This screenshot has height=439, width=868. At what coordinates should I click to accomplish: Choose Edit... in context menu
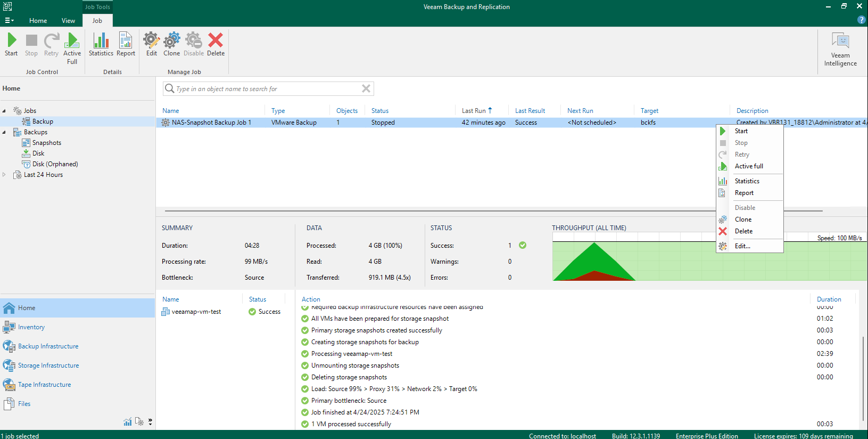pos(749,246)
